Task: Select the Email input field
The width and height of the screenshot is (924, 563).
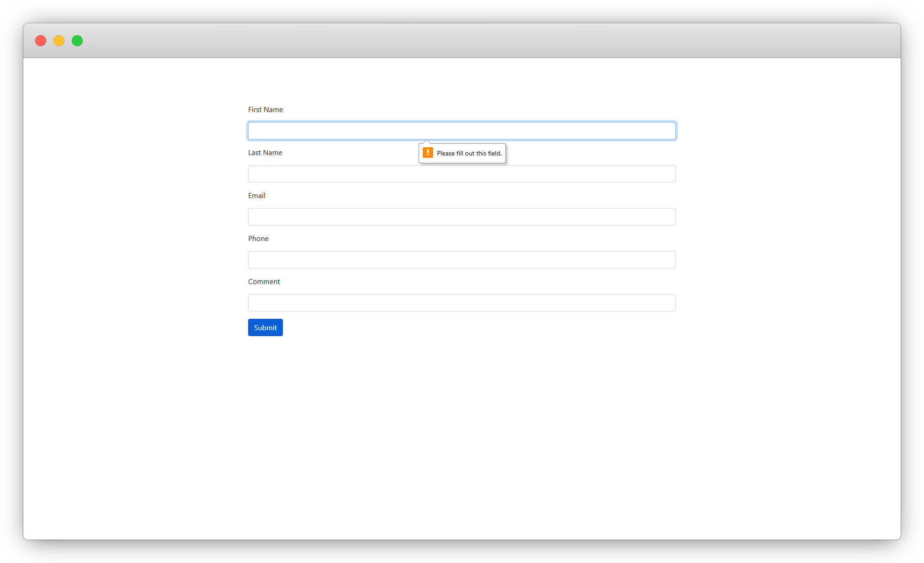Action: (x=462, y=217)
